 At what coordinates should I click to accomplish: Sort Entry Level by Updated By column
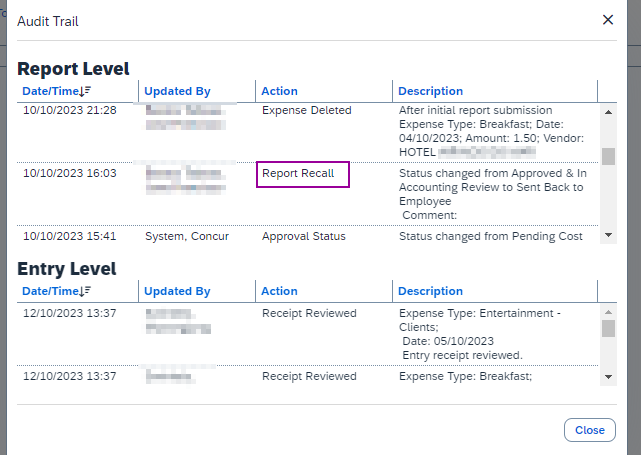(x=177, y=291)
